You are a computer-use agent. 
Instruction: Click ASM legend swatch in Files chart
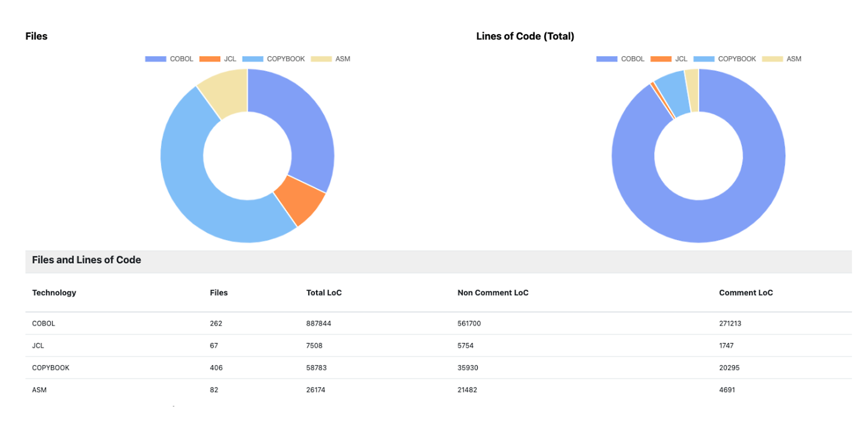(x=321, y=59)
